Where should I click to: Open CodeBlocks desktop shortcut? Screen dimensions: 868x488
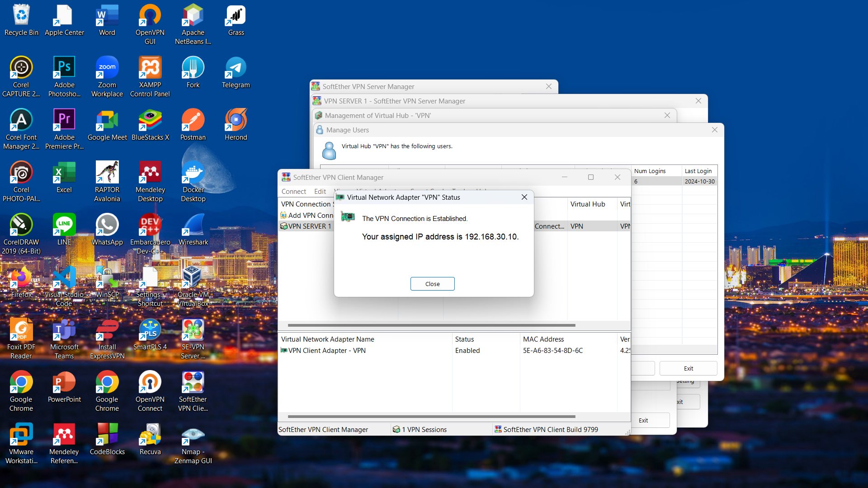pos(107,440)
